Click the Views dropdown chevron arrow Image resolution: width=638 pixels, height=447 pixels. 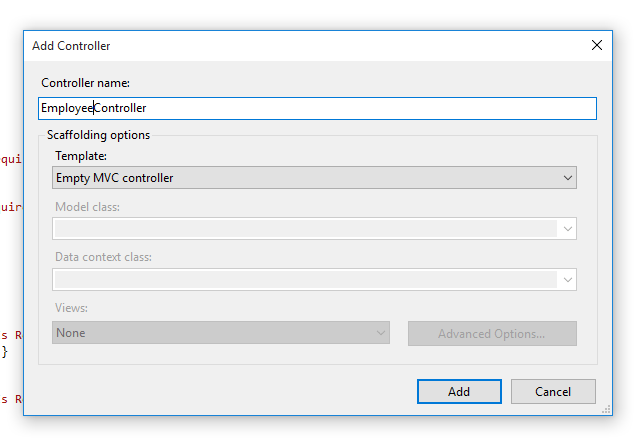381,333
